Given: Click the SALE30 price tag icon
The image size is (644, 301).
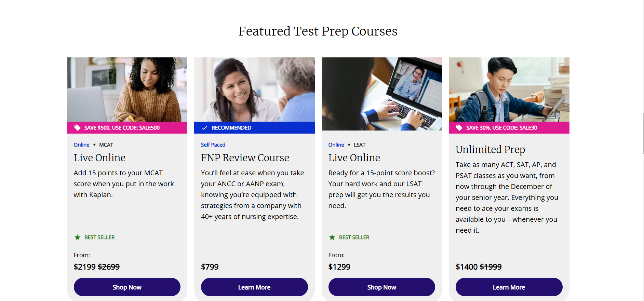Looking at the screenshot, I should 459,128.
